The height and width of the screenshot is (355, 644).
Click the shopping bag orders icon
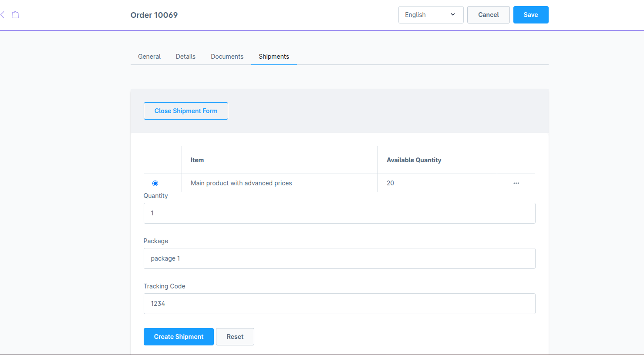[15, 15]
